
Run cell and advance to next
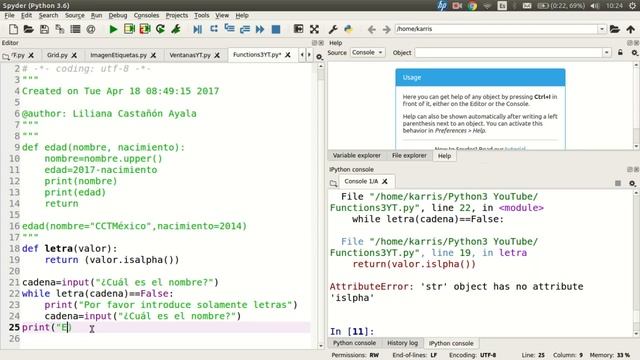pos(145,29)
